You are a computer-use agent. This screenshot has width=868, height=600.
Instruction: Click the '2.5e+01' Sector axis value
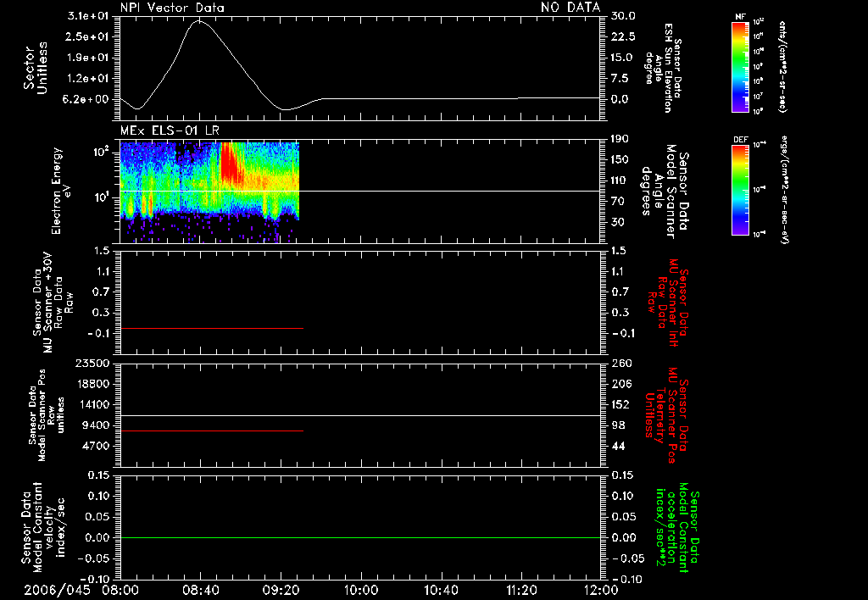point(88,36)
